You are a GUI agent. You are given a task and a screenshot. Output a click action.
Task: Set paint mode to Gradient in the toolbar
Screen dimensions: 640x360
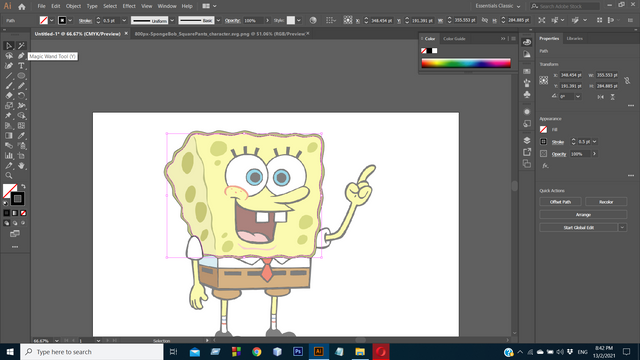[x=15, y=213]
